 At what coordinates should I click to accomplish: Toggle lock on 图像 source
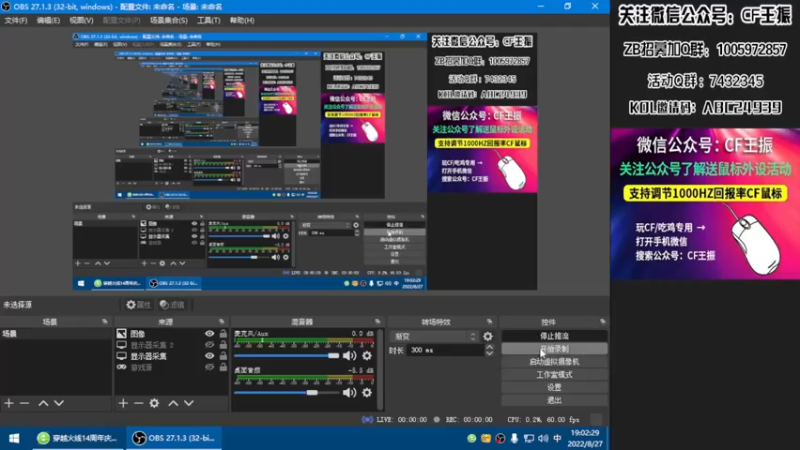click(223, 334)
